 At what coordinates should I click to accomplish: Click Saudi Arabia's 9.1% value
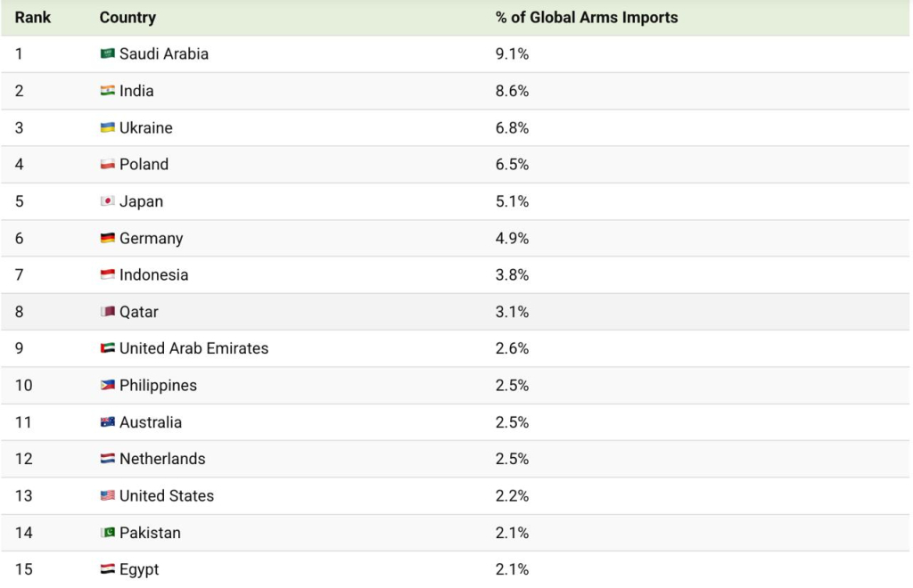[x=512, y=54]
